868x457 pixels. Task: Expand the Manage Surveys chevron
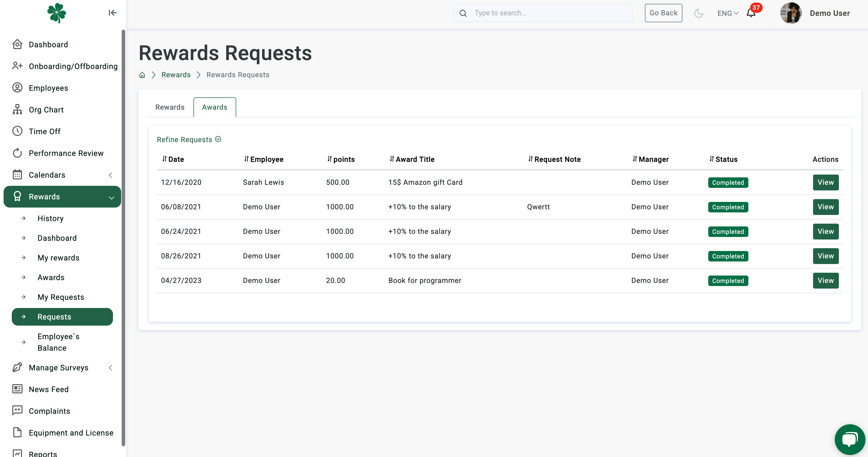[110, 368]
